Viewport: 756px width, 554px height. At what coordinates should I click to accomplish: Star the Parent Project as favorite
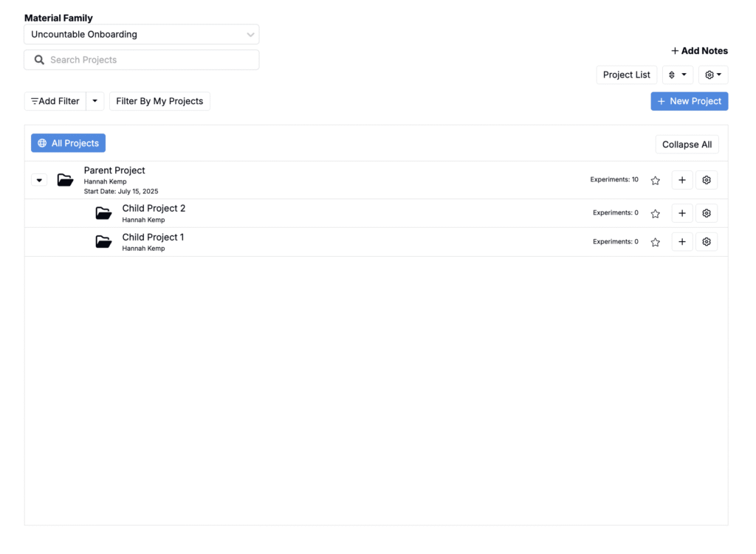(x=655, y=180)
